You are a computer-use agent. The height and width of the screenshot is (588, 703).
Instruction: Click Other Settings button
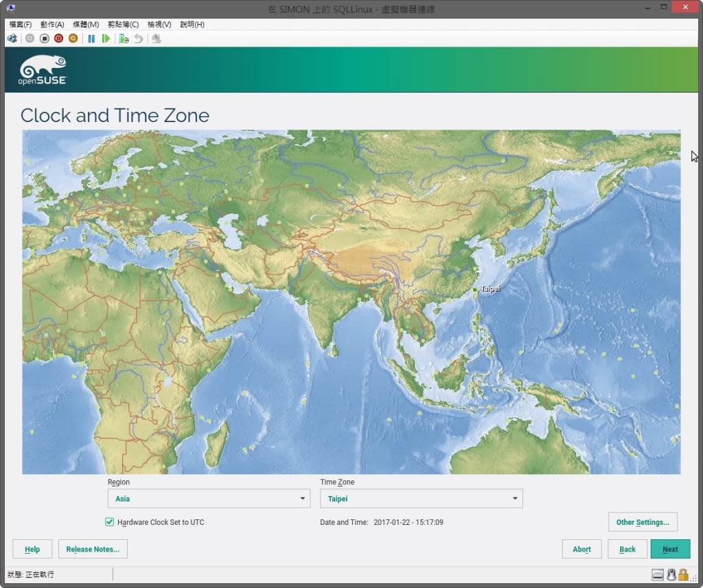click(643, 522)
